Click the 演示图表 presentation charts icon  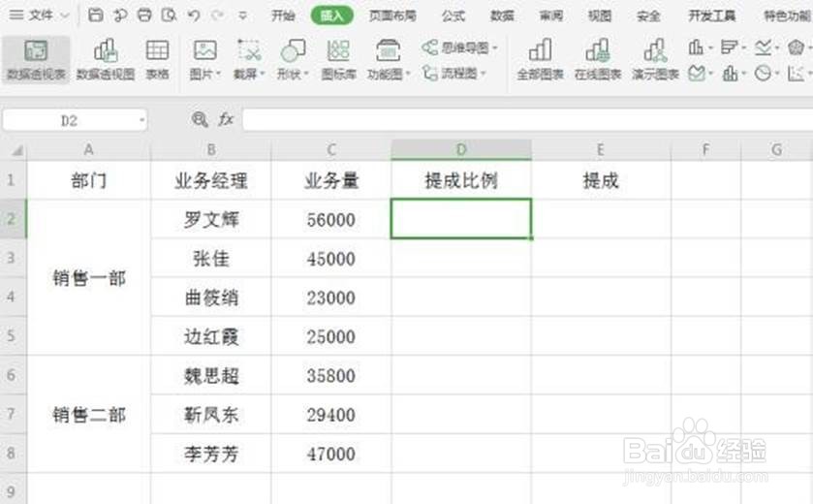[655, 60]
